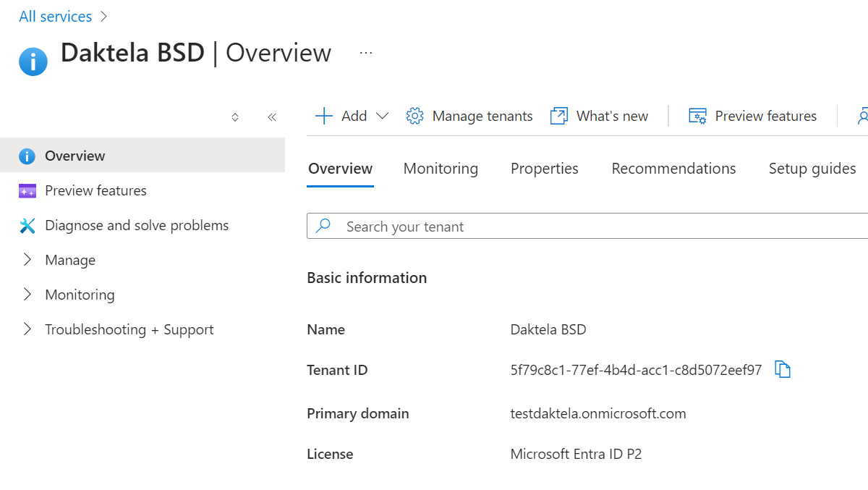
Task: Click the Preview features toolbar icon
Action: coord(697,116)
